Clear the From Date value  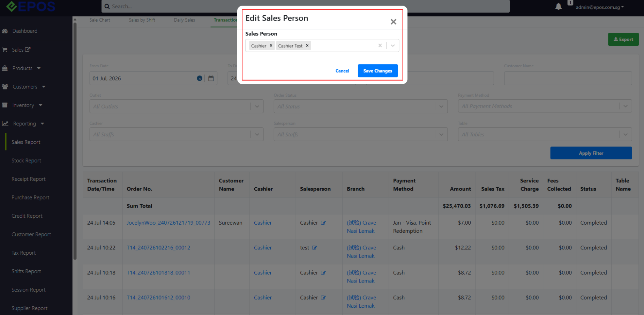200,78
